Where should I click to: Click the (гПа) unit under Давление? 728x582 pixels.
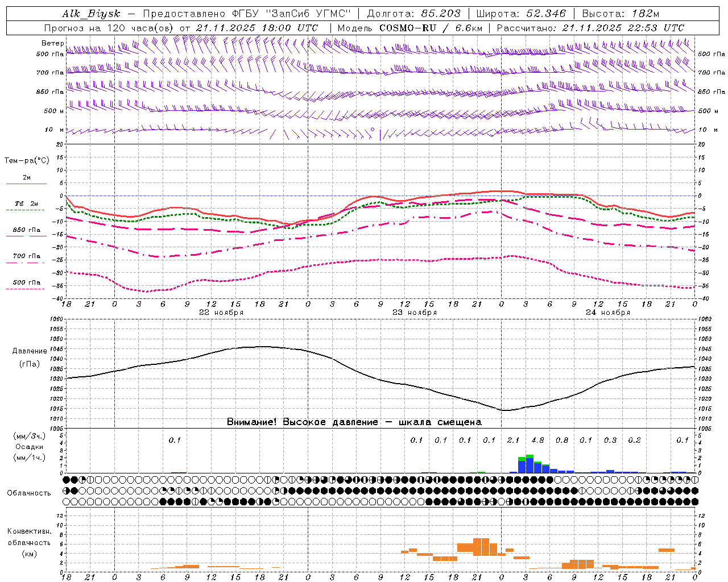point(30,364)
